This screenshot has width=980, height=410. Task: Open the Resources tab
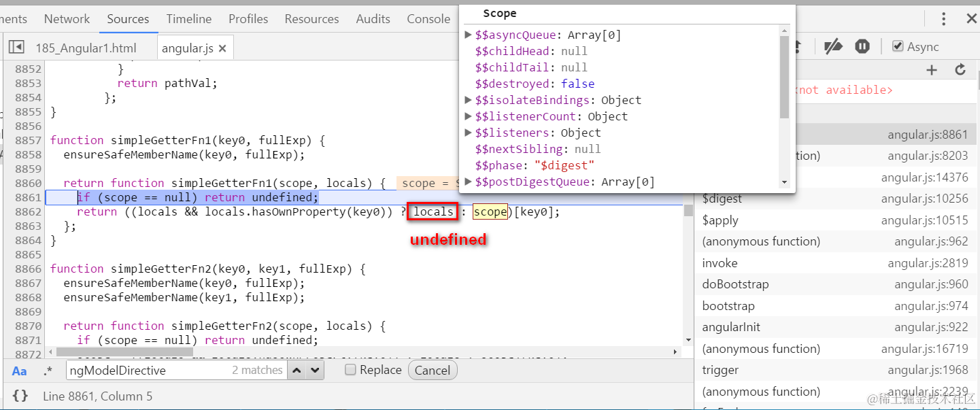[312, 19]
